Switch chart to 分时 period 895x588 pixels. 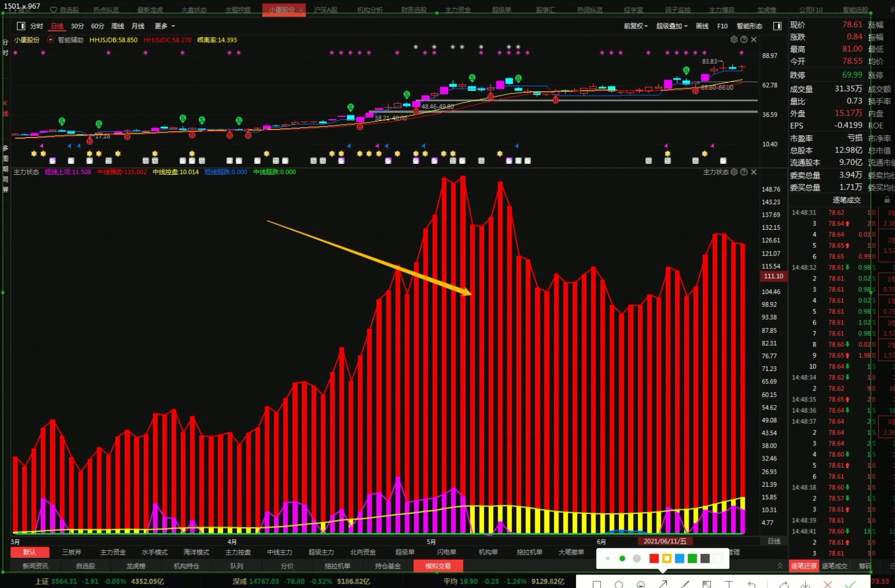click(x=36, y=26)
